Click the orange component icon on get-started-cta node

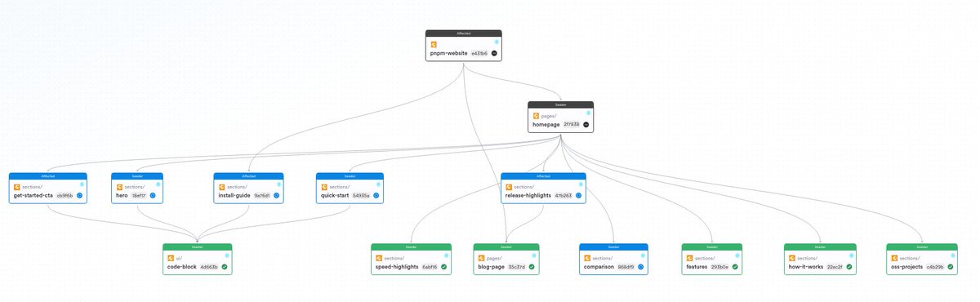click(x=17, y=187)
